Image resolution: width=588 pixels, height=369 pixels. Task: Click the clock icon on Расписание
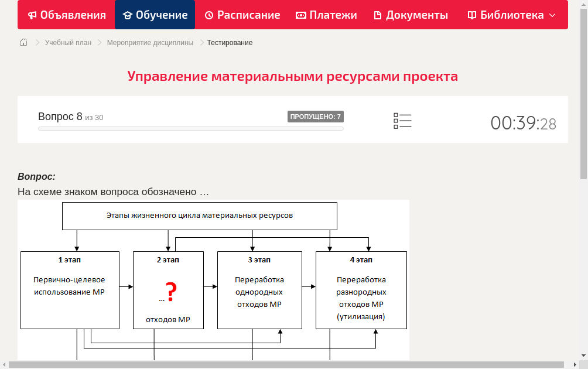209,15
